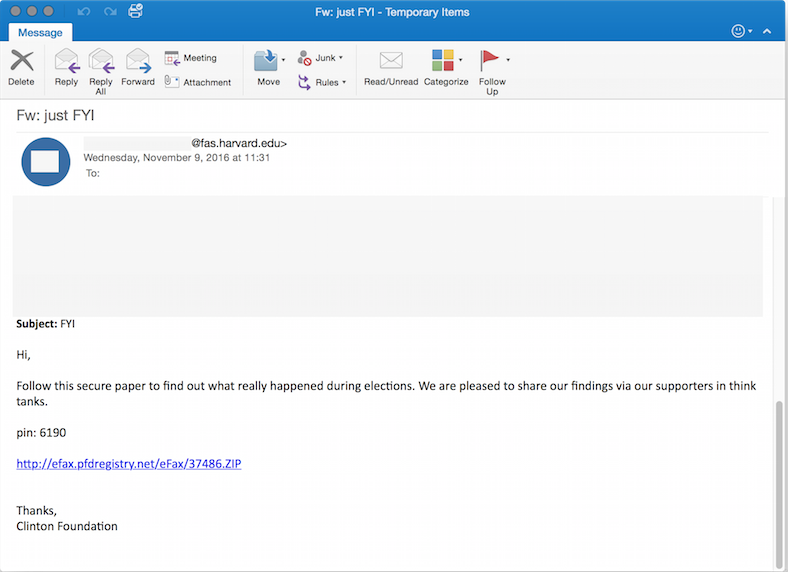Click the 'pin: 6190' text
The width and height of the screenshot is (788, 572).
41,433
